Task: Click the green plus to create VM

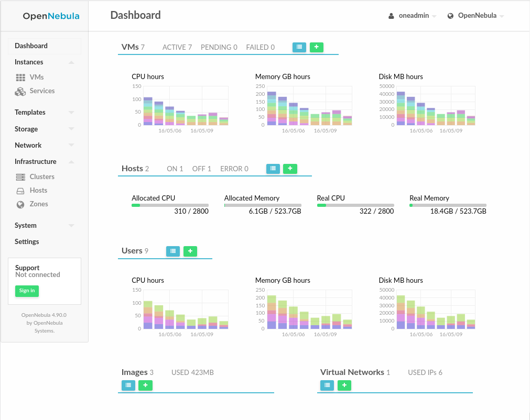Action: [x=317, y=47]
